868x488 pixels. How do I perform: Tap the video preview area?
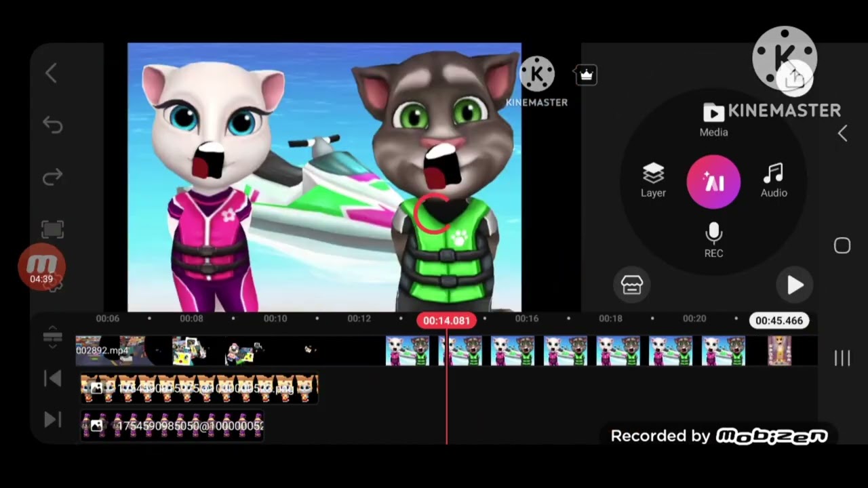(324, 178)
